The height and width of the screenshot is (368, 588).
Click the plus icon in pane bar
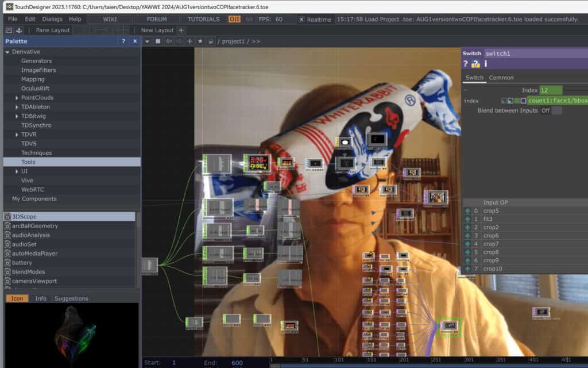pos(189,41)
